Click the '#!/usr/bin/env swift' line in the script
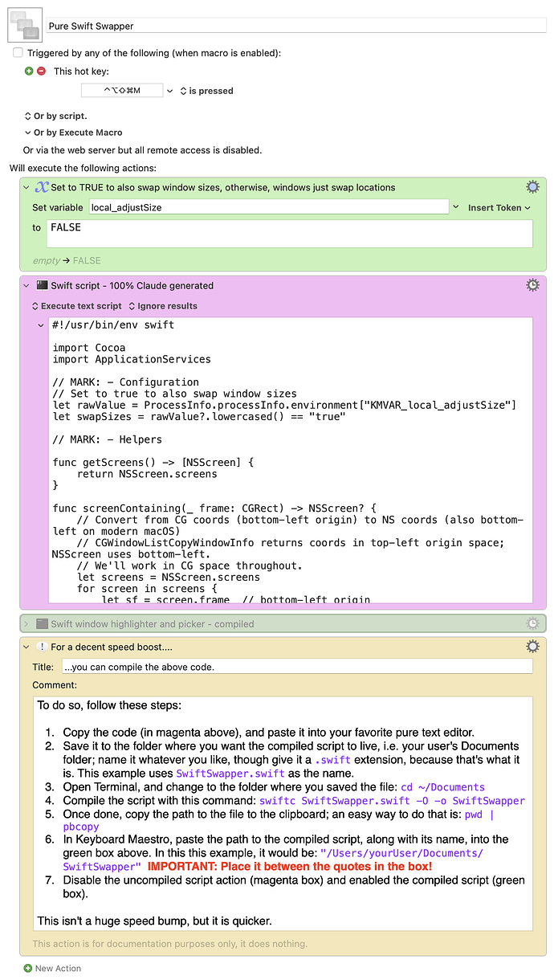The height and width of the screenshot is (980, 554). click(113, 325)
